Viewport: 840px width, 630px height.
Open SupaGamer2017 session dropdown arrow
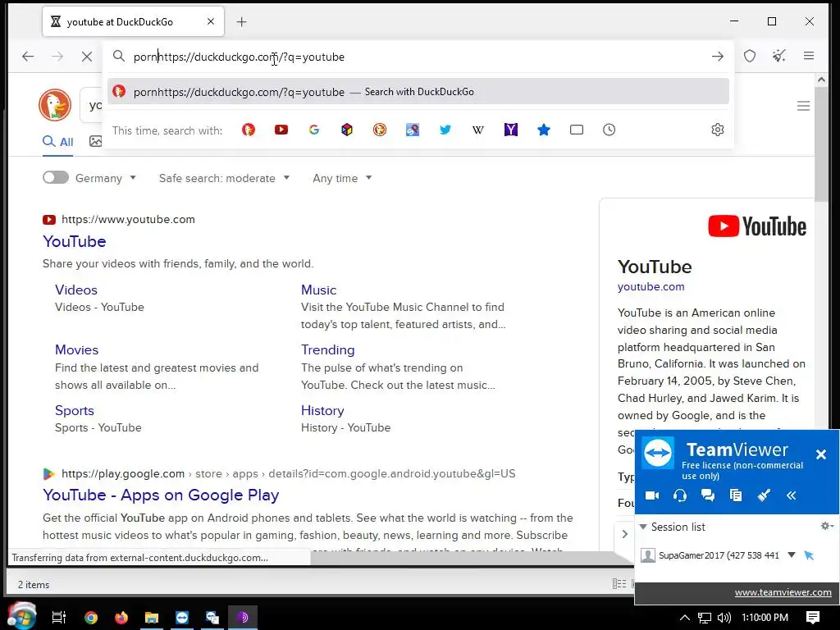pyautogui.click(x=792, y=555)
